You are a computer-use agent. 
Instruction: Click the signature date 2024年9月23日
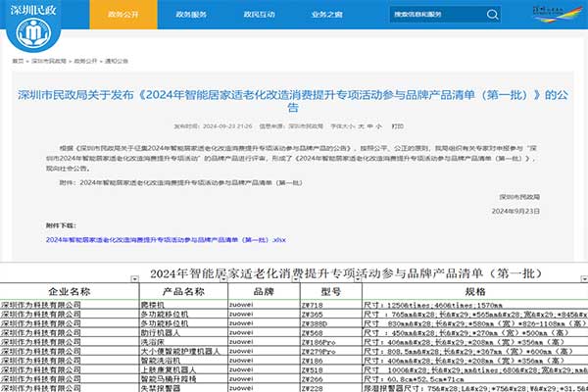(x=515, y=212)
